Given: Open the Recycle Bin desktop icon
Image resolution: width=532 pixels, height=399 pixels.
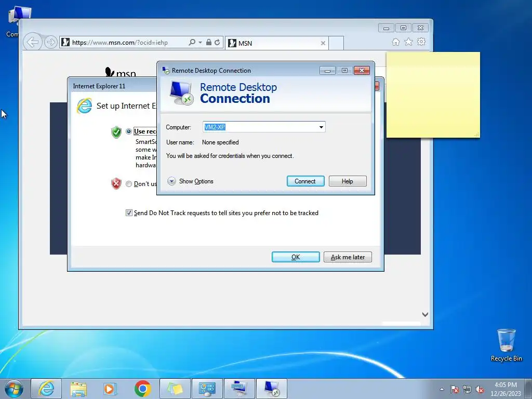Looking at the screenshot, I should (506, 345).
